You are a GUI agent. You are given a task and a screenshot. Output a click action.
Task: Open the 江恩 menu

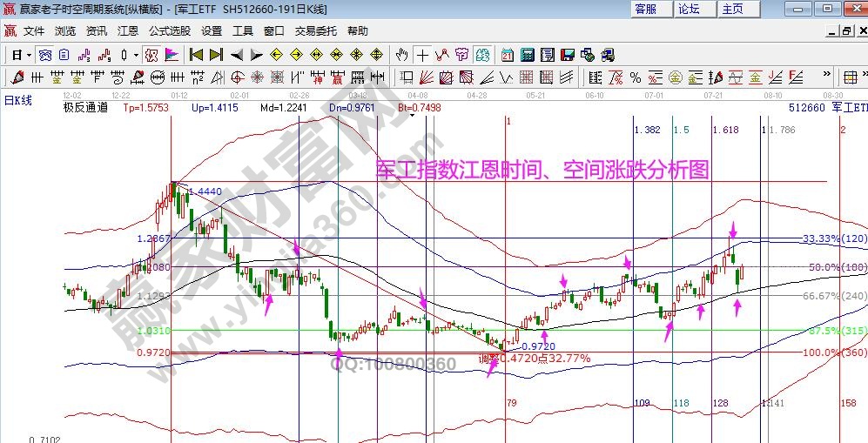(x=128, y=30)
